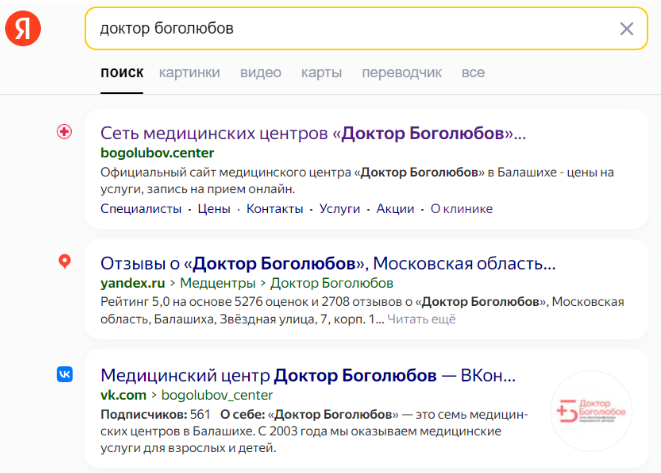The image size is (661, 473).
Task: Switch to the картинки tab
Action: click(189, 73)
